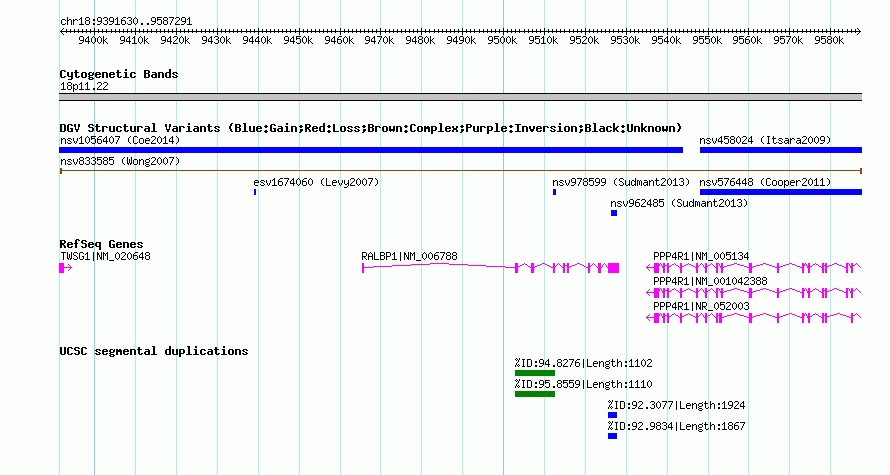
Task: Click the PPP4R1 NM_001042388 transcript glyph
Action: [754, 293]
